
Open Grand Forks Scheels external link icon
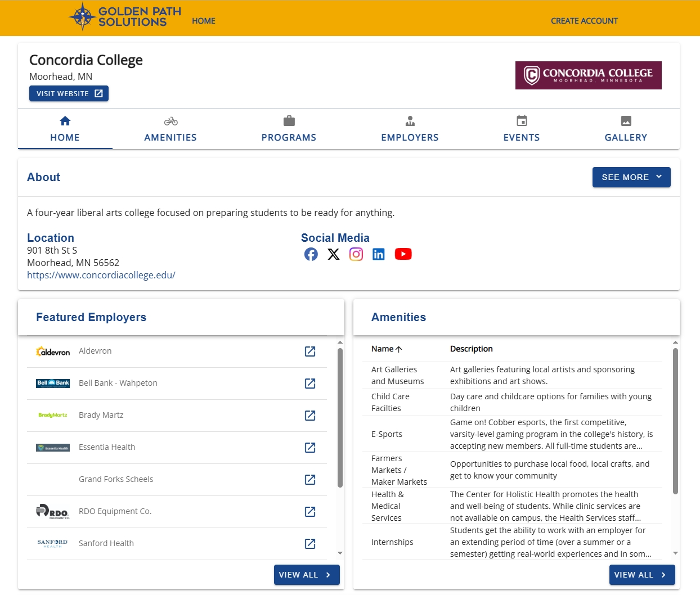pyautogui.click(x=310, y=480)
